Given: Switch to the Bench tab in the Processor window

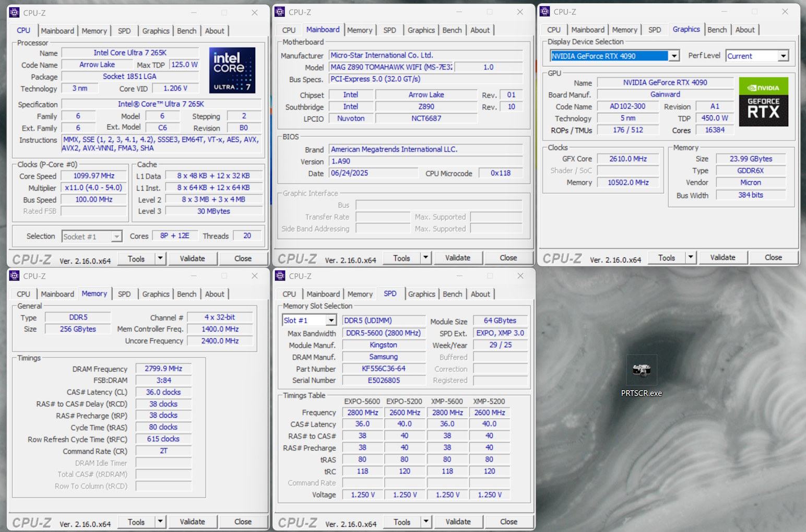Looking at the screenshot, I should tap(186, 31).
